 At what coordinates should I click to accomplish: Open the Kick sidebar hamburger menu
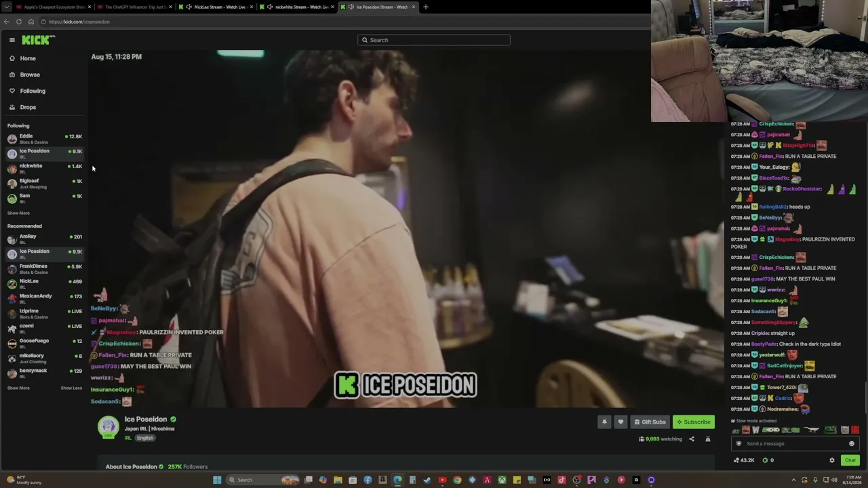(12, 40)
